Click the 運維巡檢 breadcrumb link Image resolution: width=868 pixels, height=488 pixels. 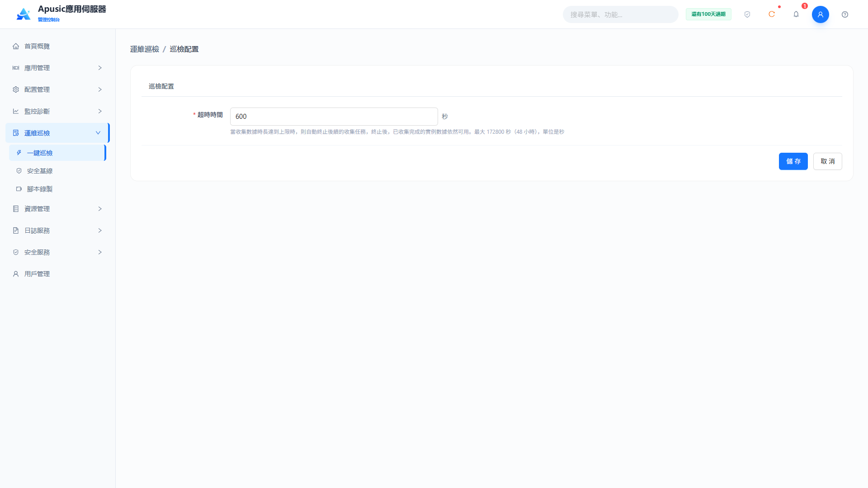point(145,49)
